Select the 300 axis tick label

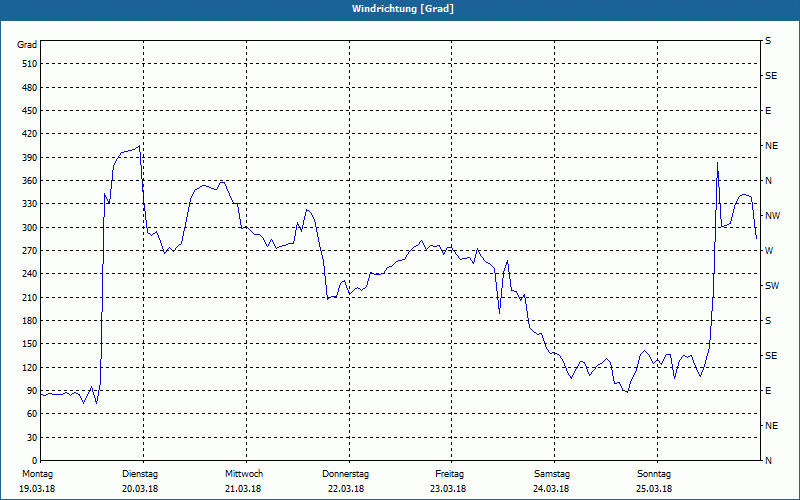(x=30, y=228)
